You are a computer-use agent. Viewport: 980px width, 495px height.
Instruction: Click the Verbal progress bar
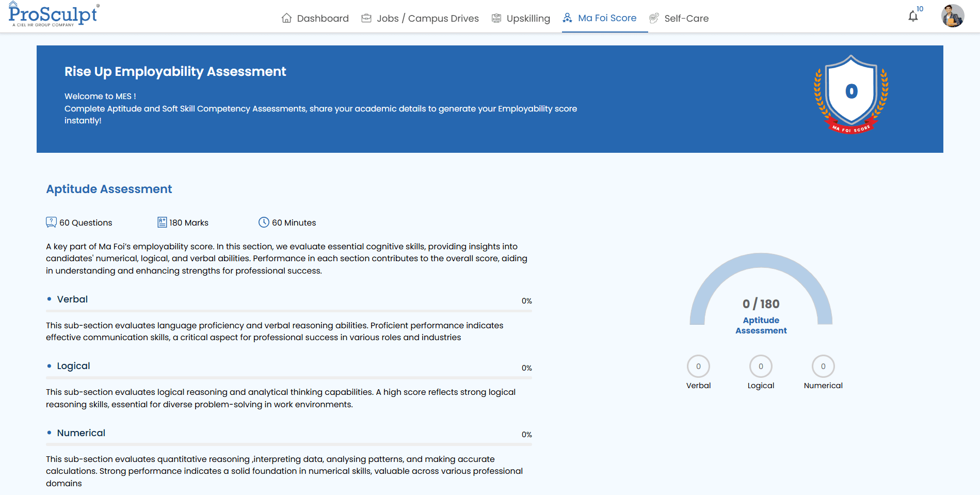288,311
